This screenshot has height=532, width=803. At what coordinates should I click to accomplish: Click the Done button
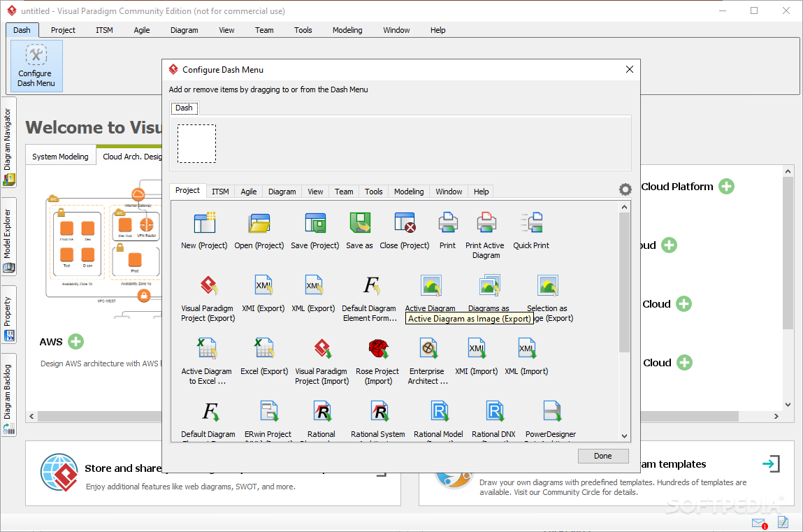(x=602, y=456)
